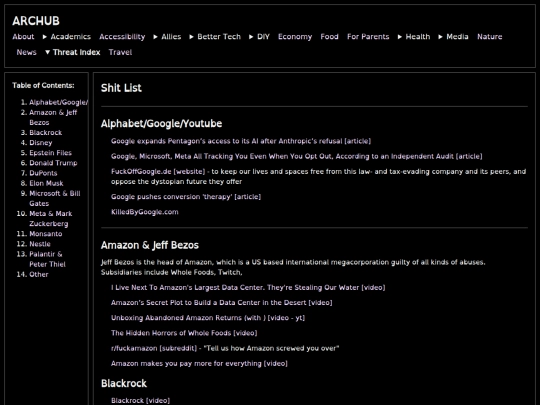
Task: Click the Shit List page heading
Action: pyautogui.click(x=121, y=87)
